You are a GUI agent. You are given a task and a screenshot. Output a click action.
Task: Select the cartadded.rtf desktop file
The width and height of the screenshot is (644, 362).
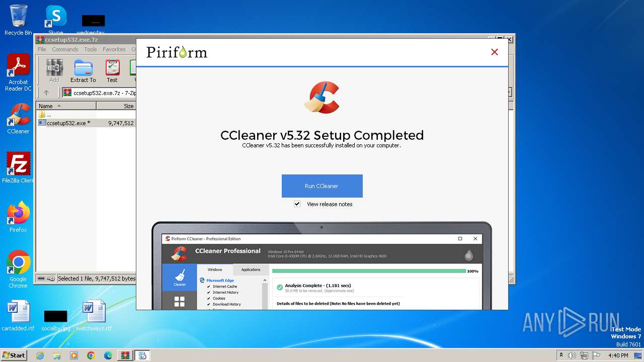[x=18, y=316]
